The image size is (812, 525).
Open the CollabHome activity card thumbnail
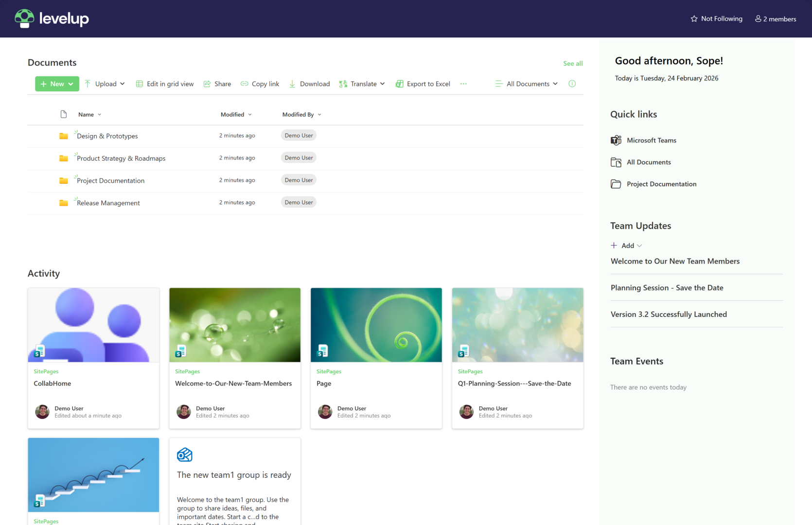(x=93, y=325)
